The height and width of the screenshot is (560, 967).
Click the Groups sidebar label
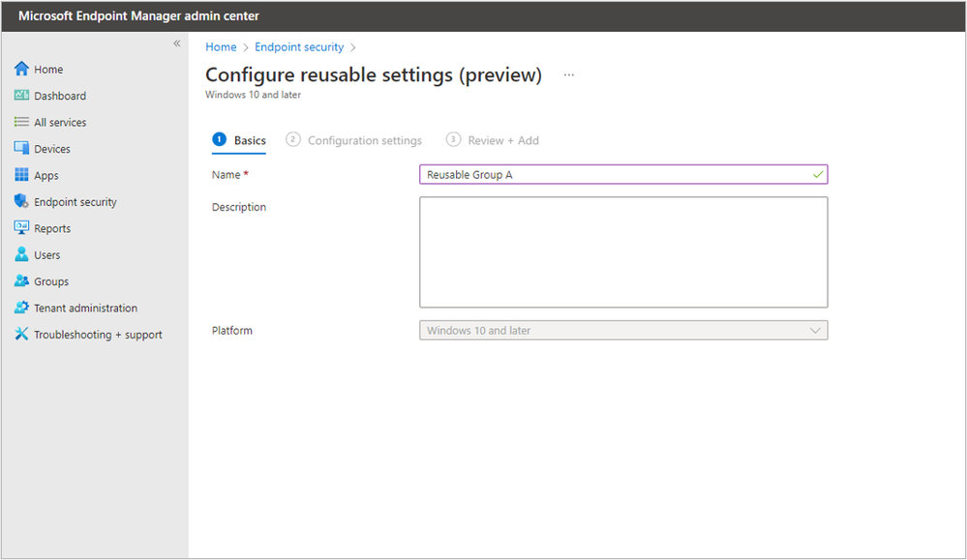(51, 280)
